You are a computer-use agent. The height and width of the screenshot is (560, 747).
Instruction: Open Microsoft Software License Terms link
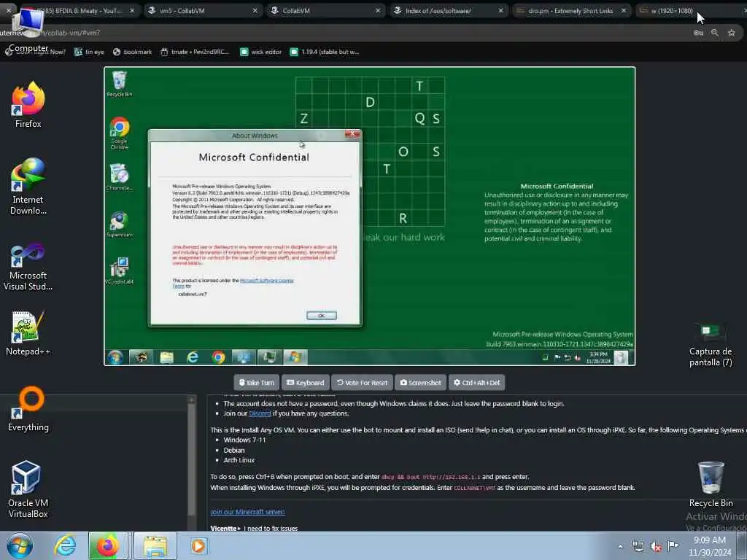267,281
